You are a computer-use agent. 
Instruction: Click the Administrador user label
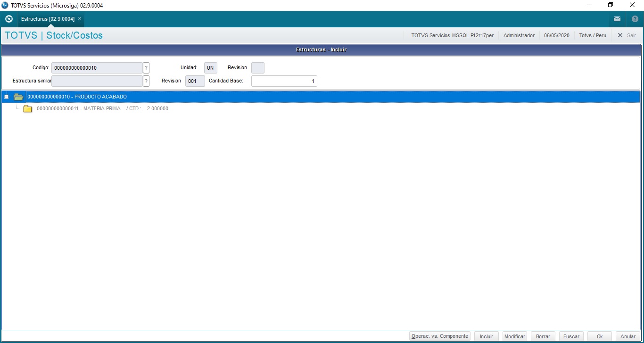coord(519,35)
